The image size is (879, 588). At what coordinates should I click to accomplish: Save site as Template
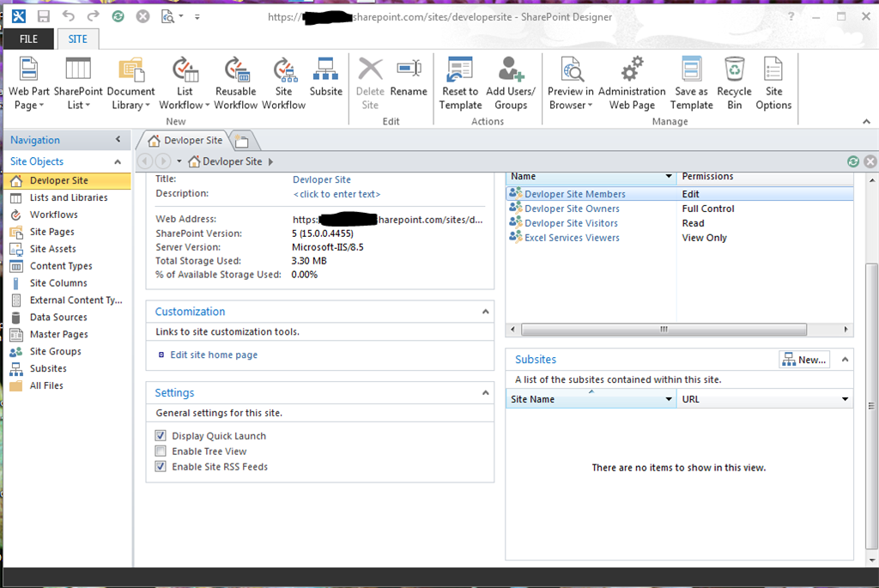(x=691, y=83)
